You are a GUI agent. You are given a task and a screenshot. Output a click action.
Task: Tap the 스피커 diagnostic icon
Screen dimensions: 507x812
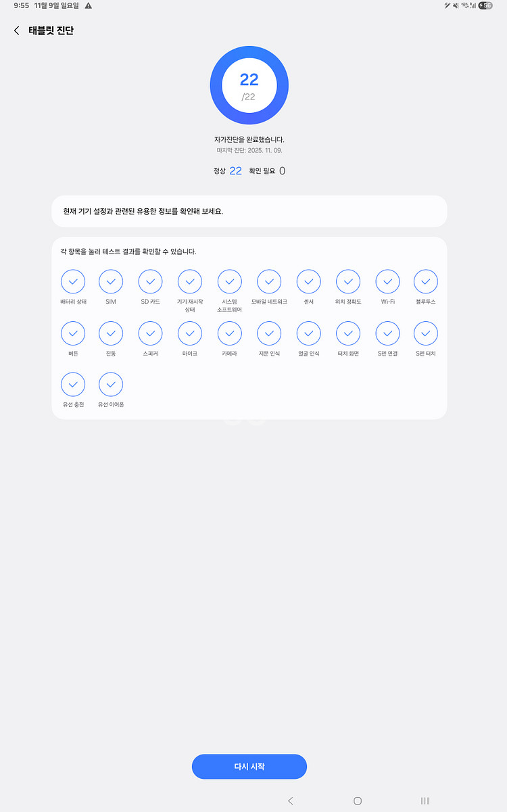(150, 333)
